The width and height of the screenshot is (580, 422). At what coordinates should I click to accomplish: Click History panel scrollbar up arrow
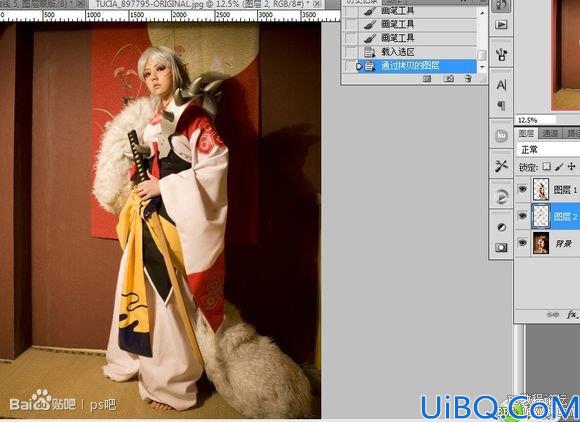pos(482,13)
